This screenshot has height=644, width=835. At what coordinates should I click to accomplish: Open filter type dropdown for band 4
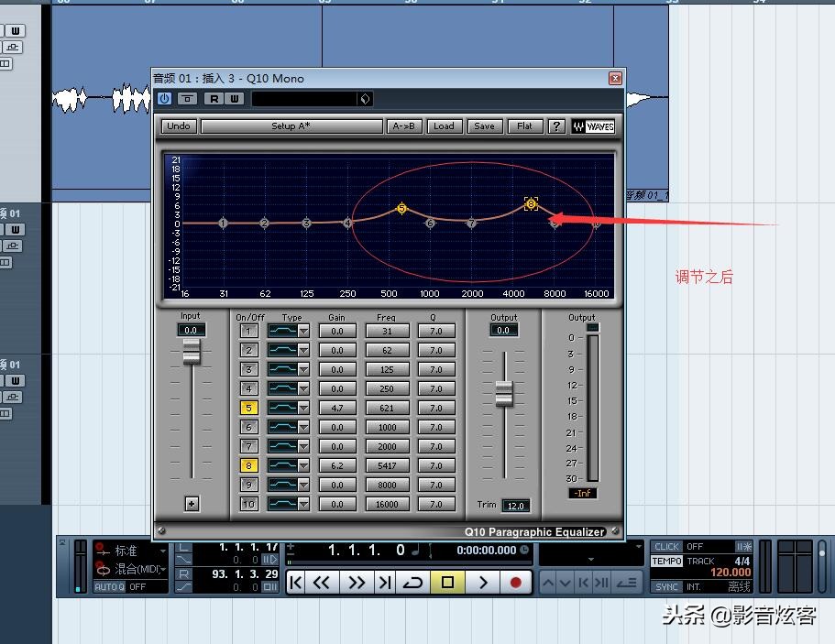(x=303, y=389)
